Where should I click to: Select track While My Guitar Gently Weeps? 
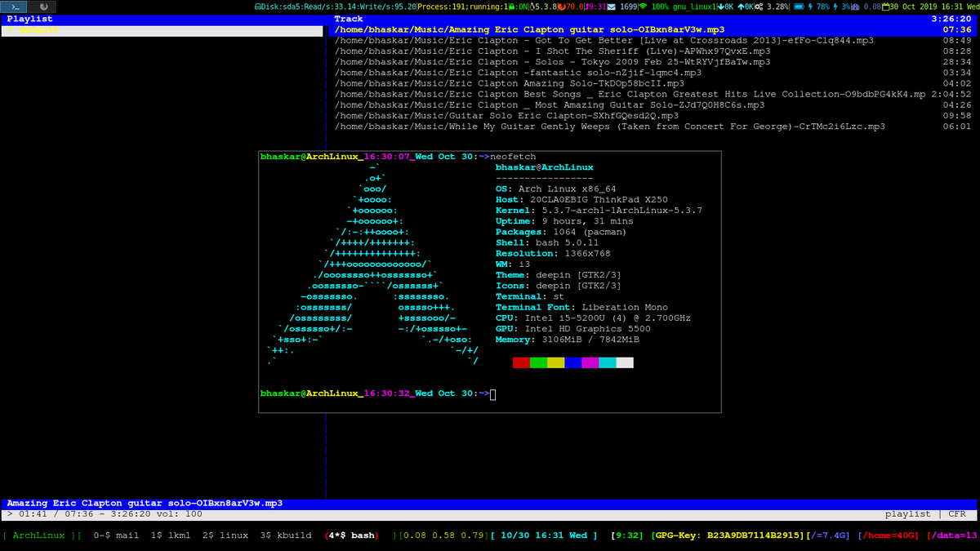click(x=652, y=127)
